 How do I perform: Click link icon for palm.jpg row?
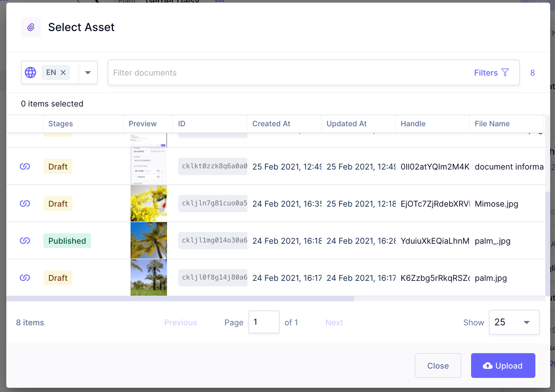point(25,278)
